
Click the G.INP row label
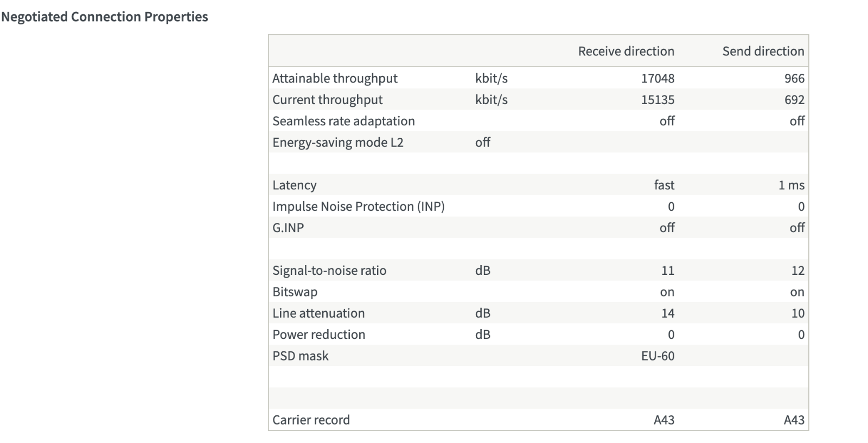[x=288, y=228]
